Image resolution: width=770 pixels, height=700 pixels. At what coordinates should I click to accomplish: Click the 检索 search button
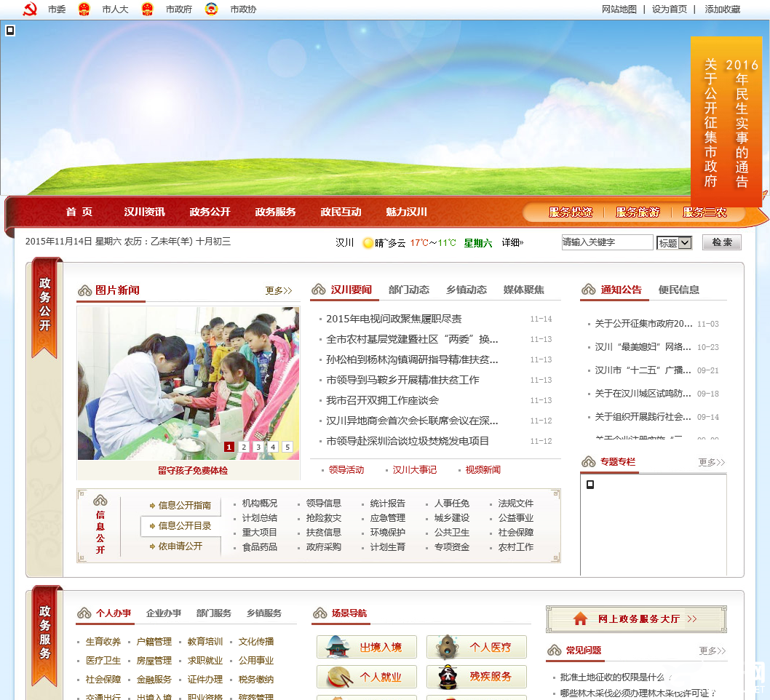[721, 242]
